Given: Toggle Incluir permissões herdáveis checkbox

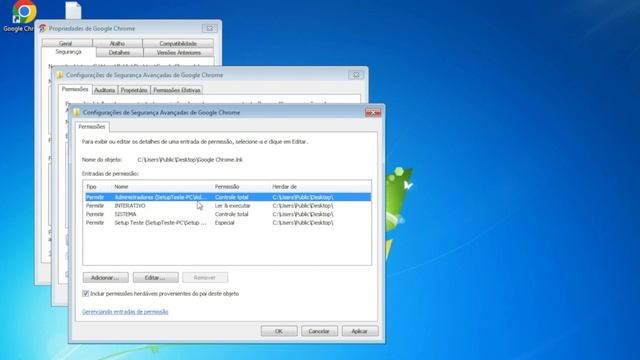Looking at the screenshot, I should pos(86,293).
